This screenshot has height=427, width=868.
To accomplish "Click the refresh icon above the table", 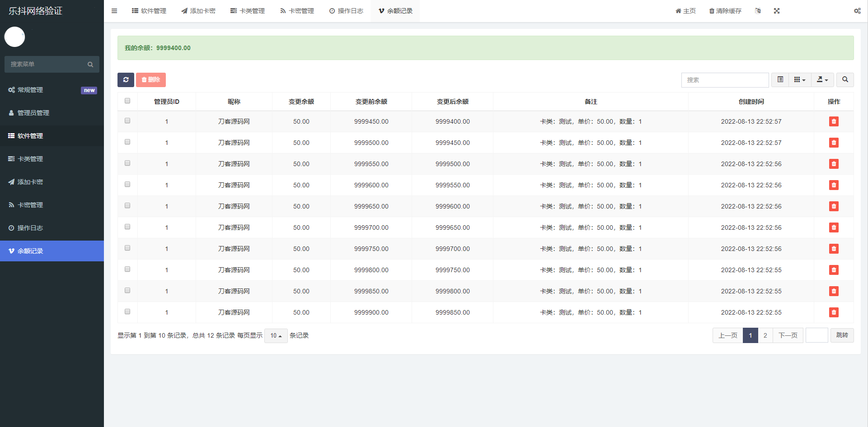I will point(126,80).
